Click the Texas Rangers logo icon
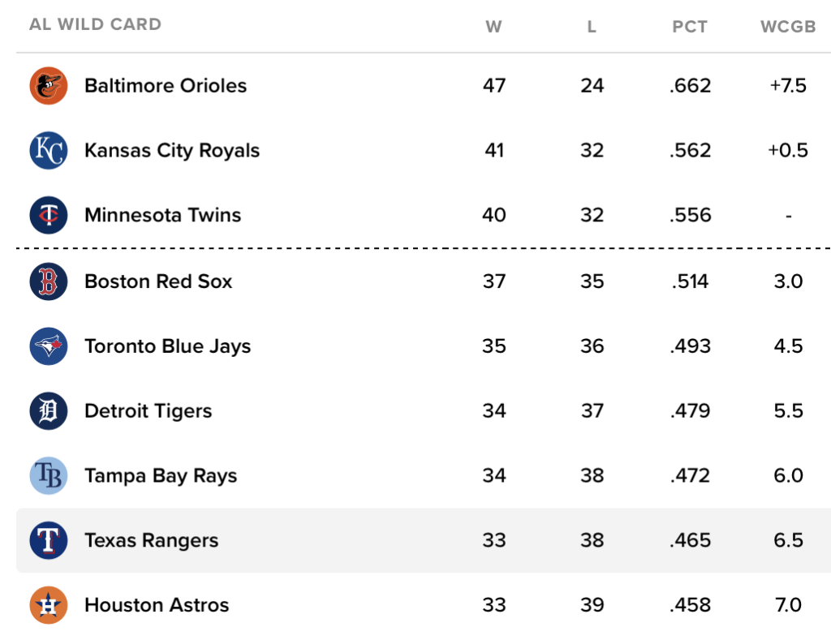The height and width of the screenshot is (644, 831). 49,541
